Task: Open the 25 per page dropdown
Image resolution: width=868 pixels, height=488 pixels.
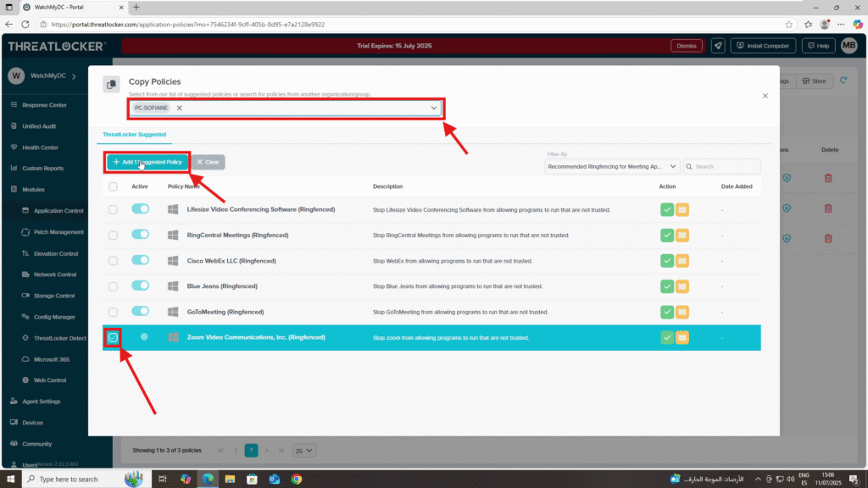Action: (303, 451)
